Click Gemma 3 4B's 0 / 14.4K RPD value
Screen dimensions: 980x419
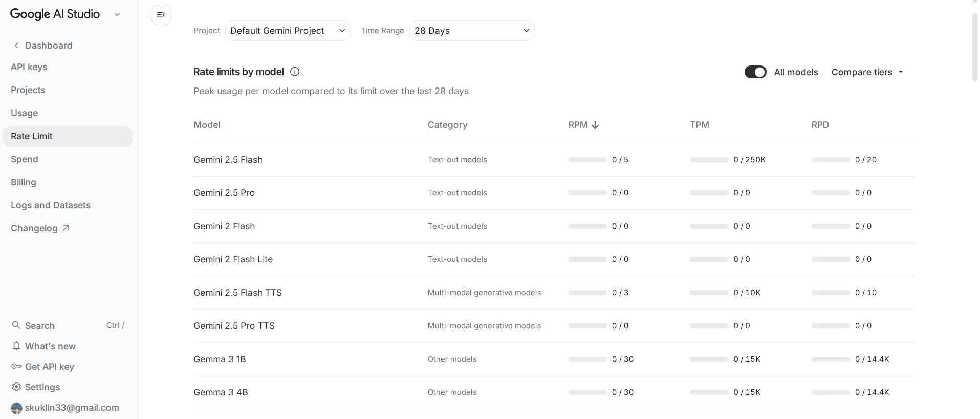point(872,392)
